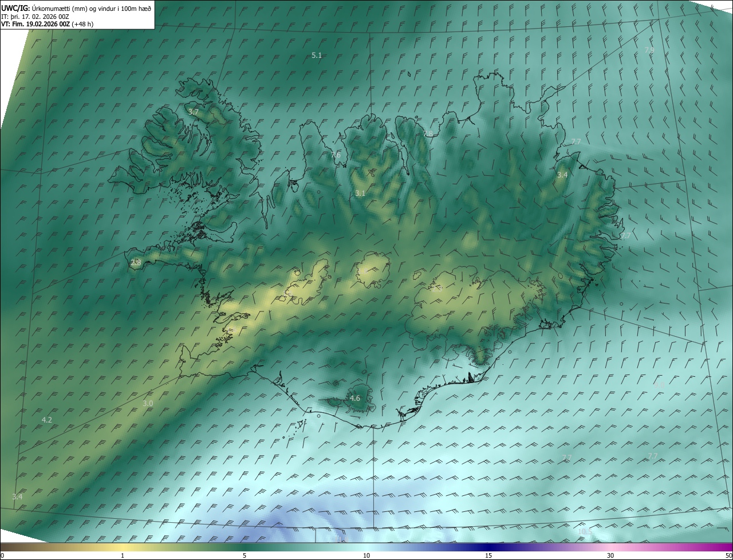Click the '0' tick label on the legend

click(2, 555)
